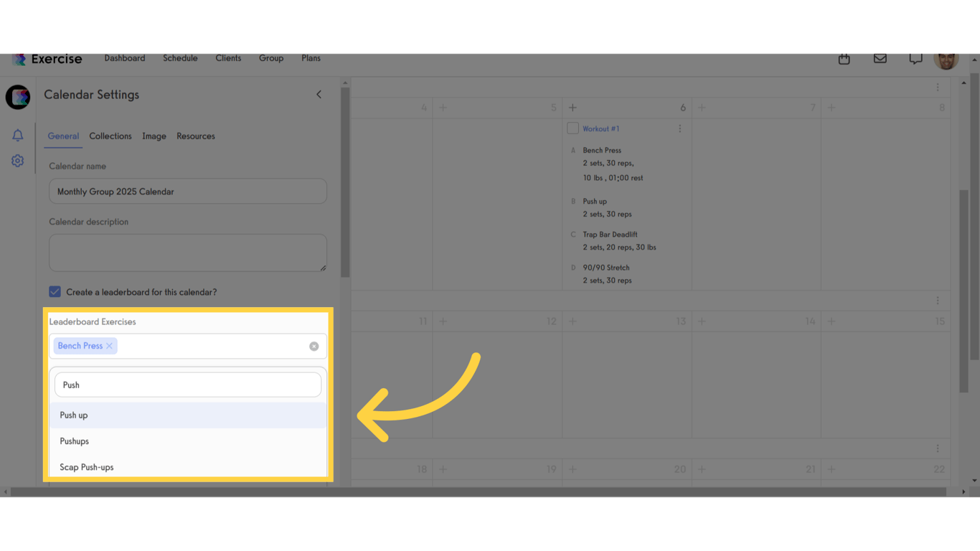980x551 pixels.
Task: Open the mail envelope icon
Action: click(880, 59)
